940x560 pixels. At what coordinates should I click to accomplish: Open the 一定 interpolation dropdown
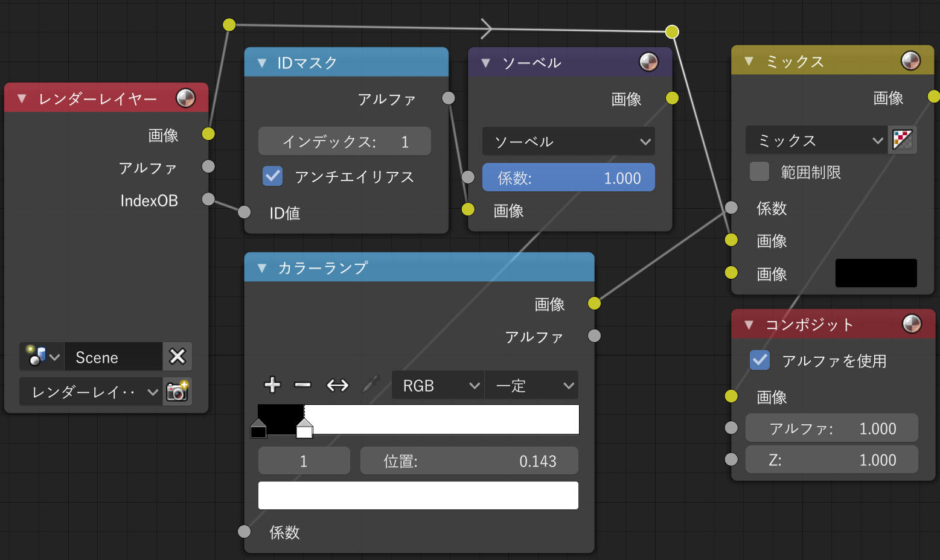click(531, 385)
